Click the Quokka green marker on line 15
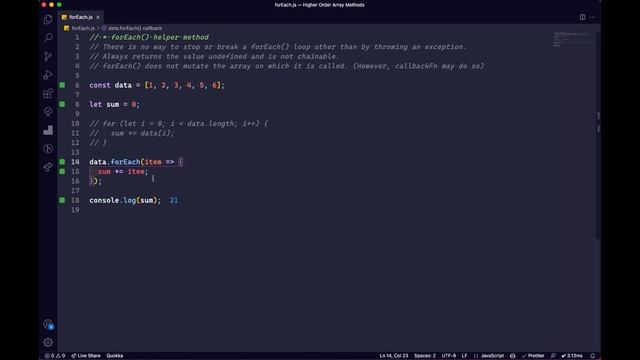Viewport: 640px width, 360px height. (62, 171)
